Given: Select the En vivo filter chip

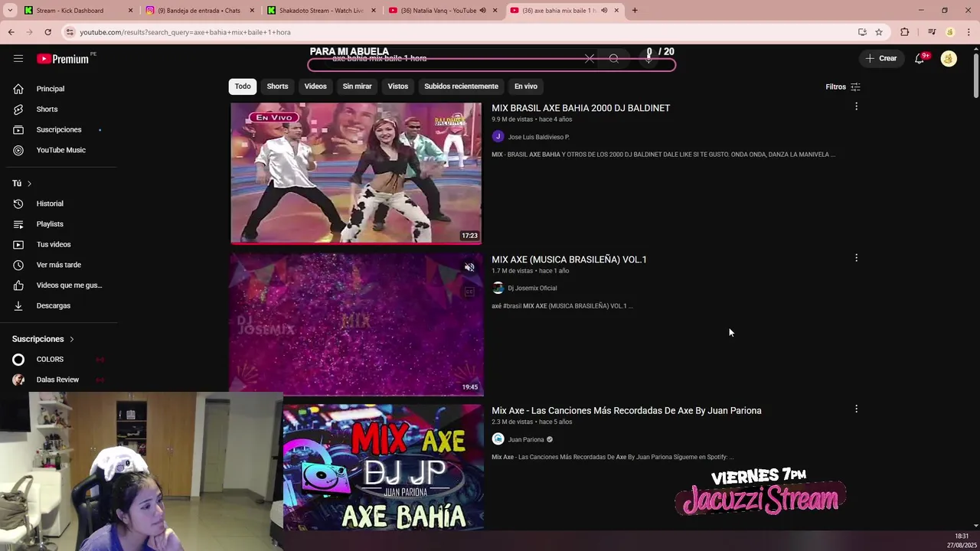Looking at the screenshot, I should (526, 86).
